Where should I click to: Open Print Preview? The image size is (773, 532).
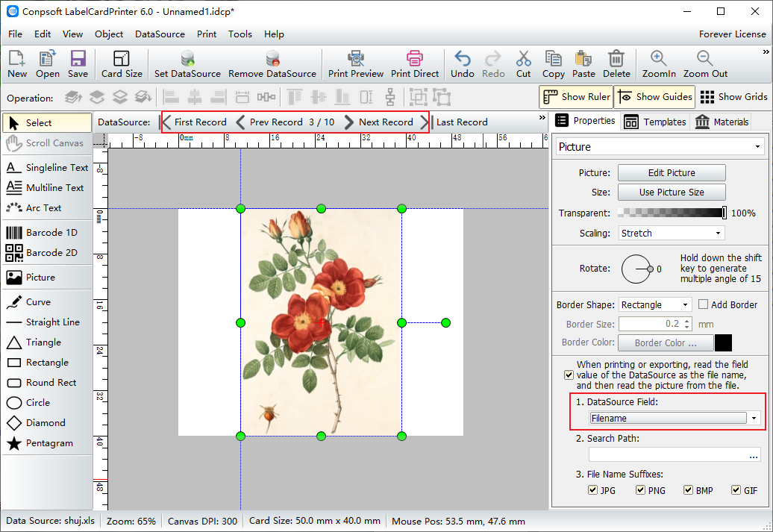(356, 64)
